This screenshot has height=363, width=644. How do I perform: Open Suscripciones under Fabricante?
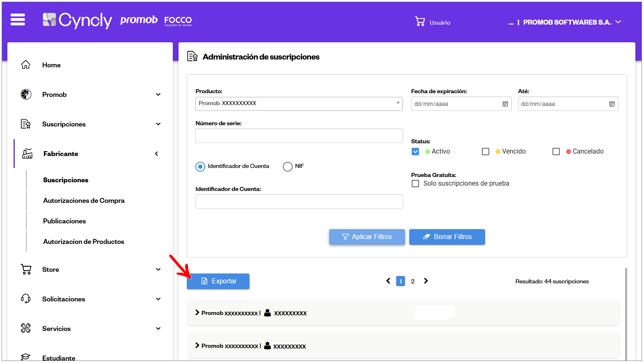(66, 180)
